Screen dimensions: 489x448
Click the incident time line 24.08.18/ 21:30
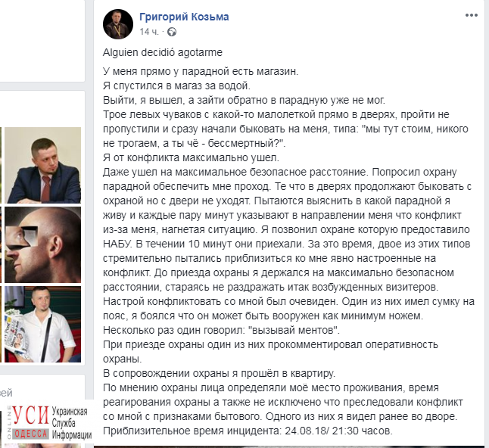[248, 431]
